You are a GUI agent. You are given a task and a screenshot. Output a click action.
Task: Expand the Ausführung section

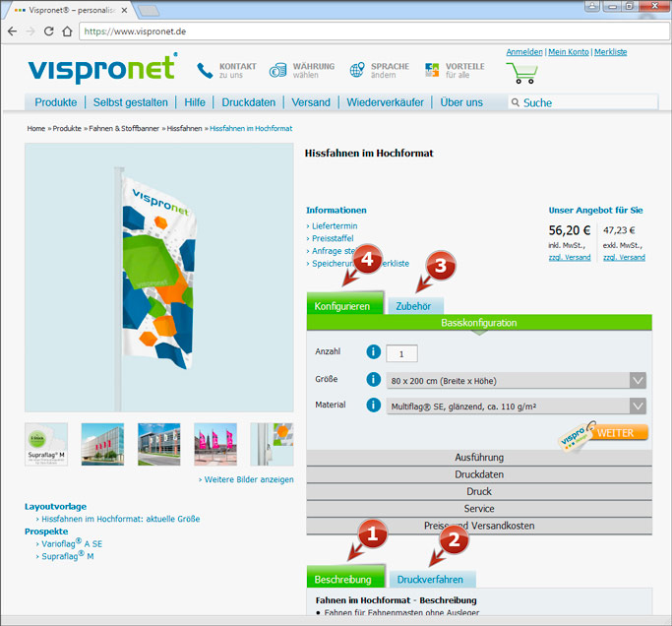pyautogui.click(x=479, y=458)
